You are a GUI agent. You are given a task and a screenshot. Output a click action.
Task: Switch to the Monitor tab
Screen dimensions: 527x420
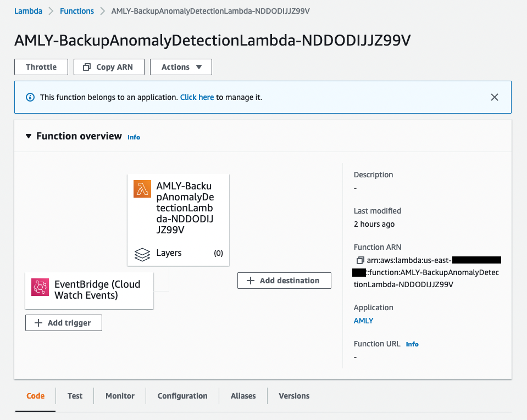click(x=119, y=395)
